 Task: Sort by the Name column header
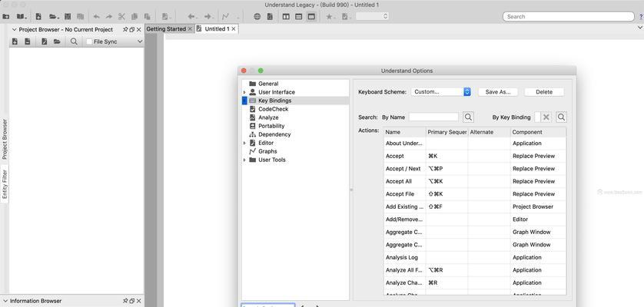click(x=405, y=132)
